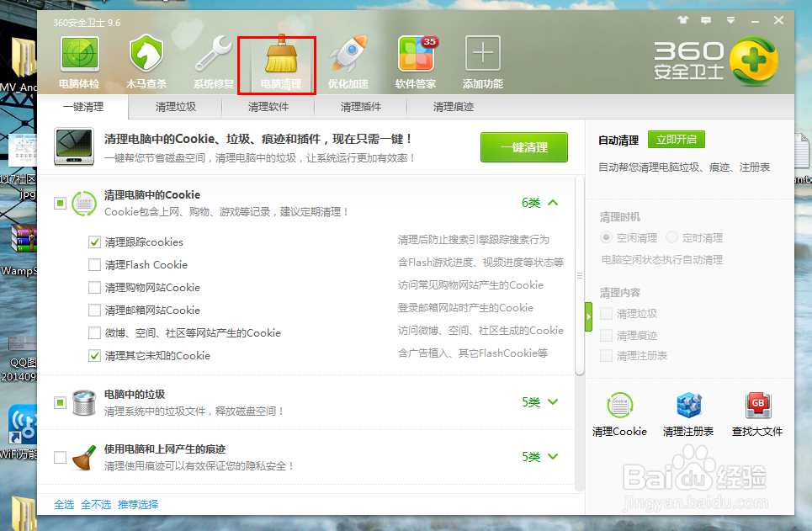Image resolution: width=812 pixels, height=531 pixels.
Task: Click the cookie icon next to 清理电脑中的Cookie
Action: pyautogui.click(x=84, y=203)
